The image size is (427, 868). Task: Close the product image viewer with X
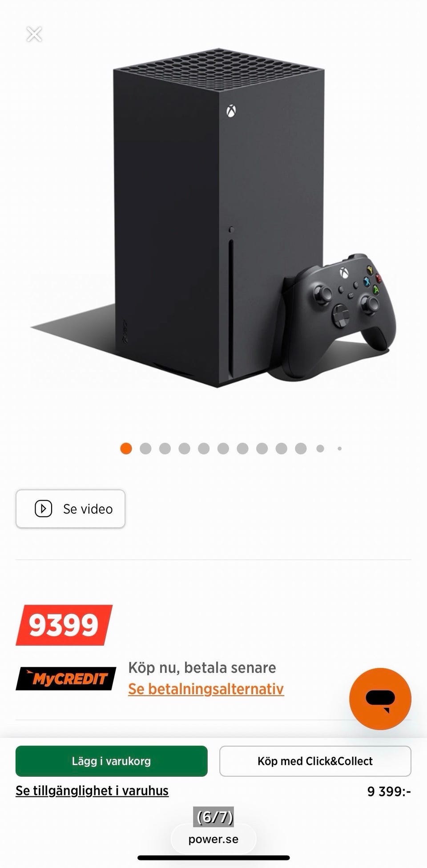tap(34, 34)
